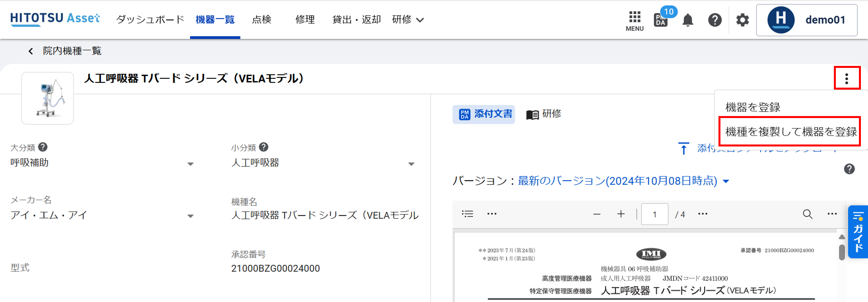Click the 承認番号 field value
868x302 pixels.
pyautogui.click(x=275, y=268)
